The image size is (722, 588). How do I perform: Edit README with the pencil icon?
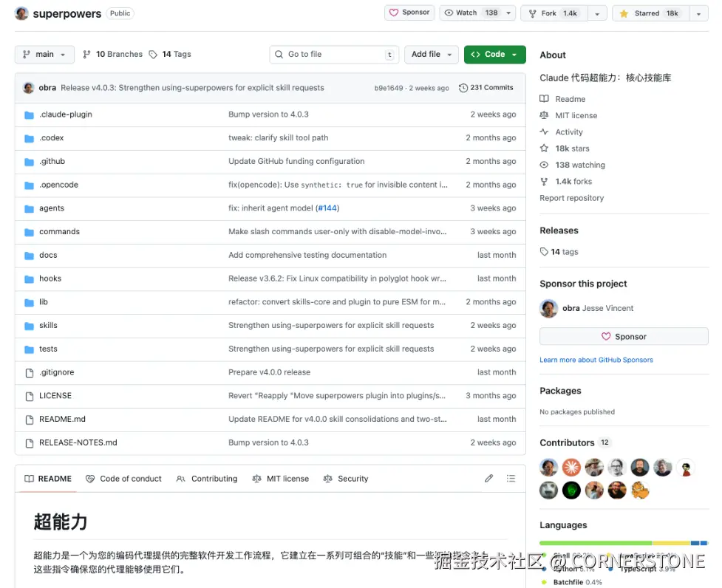click(x=488, y=479)
